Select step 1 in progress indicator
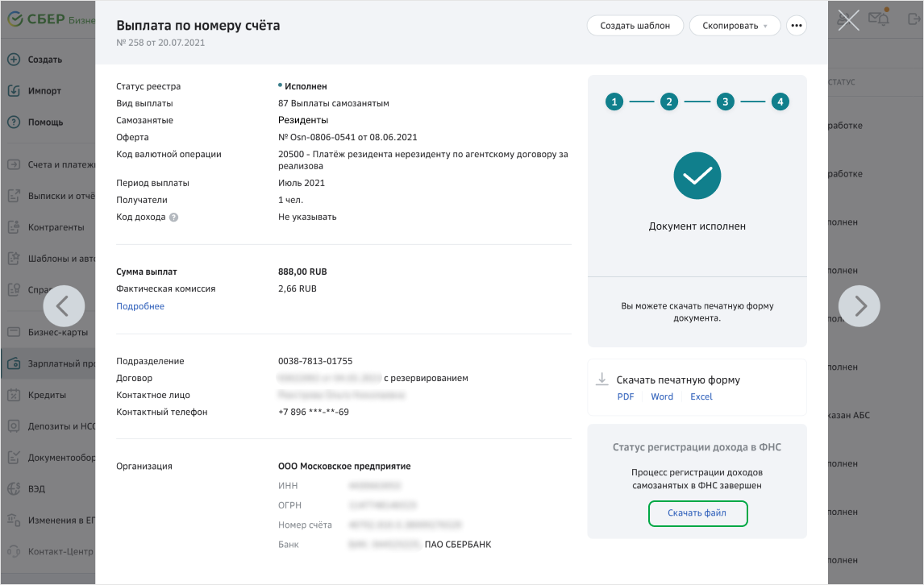 [614, 102]
